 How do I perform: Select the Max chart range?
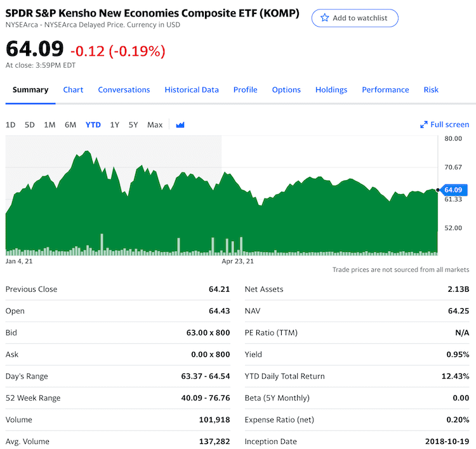(x=155, y=125)
